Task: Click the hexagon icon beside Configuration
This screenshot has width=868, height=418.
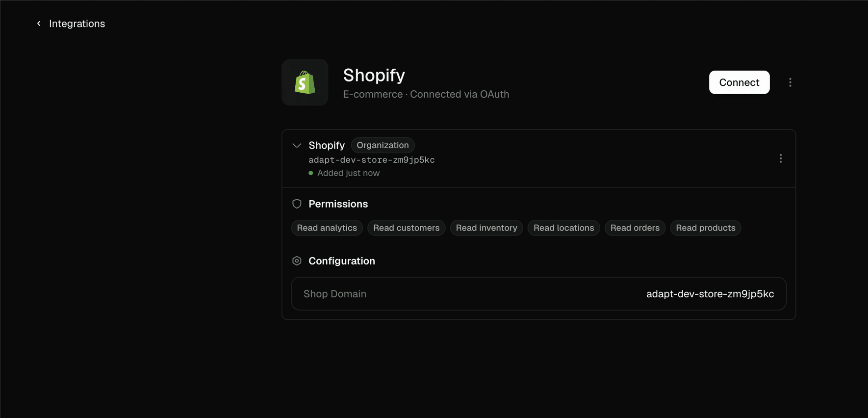Action: tap(297, 261)
